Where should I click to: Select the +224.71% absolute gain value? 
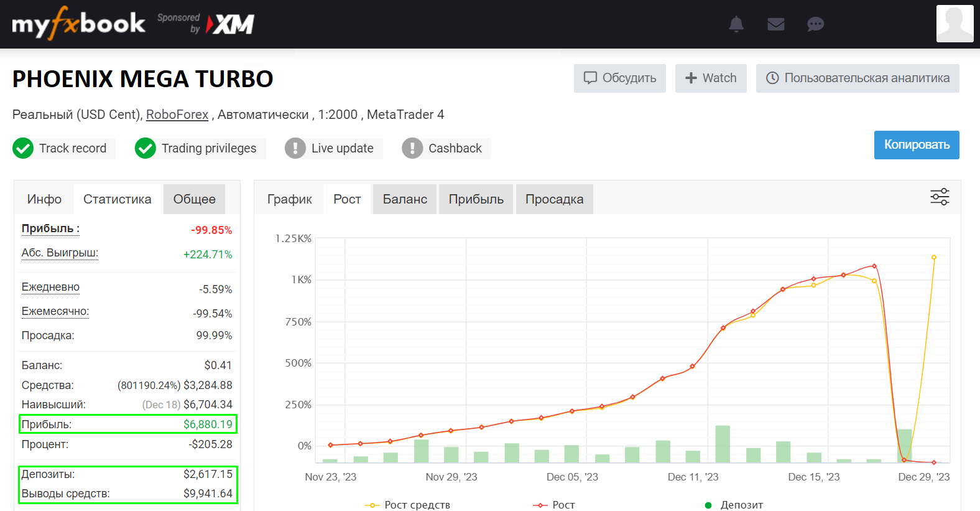208,255
